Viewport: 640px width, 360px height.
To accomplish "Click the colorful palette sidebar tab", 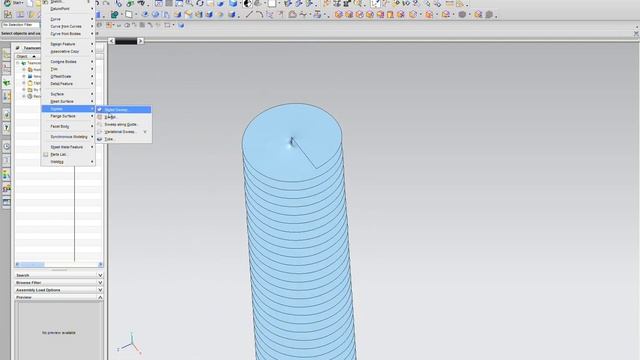I will point(7,175).
